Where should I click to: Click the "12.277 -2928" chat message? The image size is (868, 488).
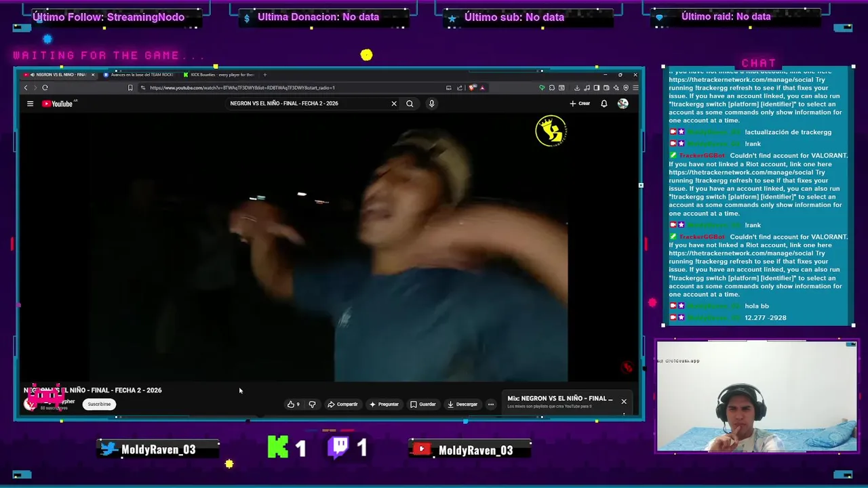point(766,318)
